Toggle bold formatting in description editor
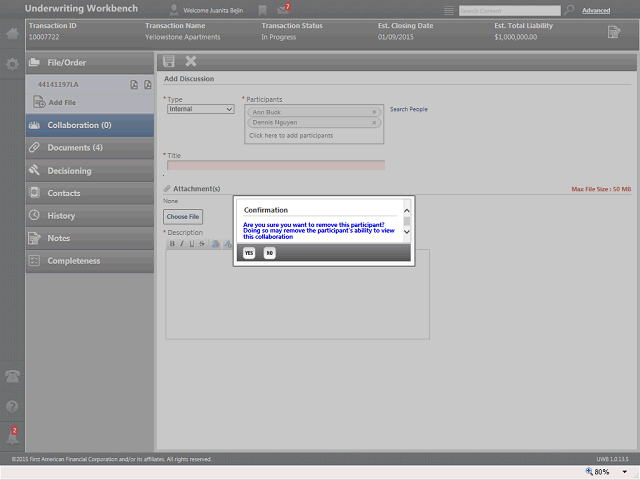The height and width of the screenshot is (480, 640). [x=172, y=244]
